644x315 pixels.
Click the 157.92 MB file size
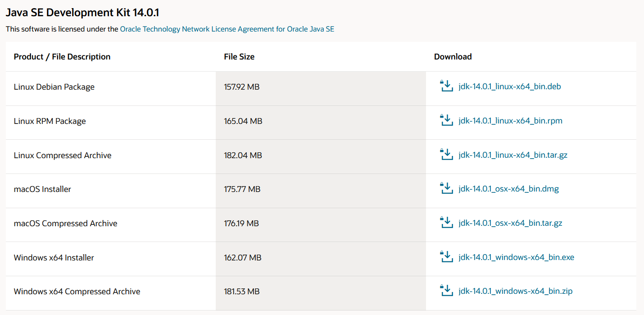242,87
